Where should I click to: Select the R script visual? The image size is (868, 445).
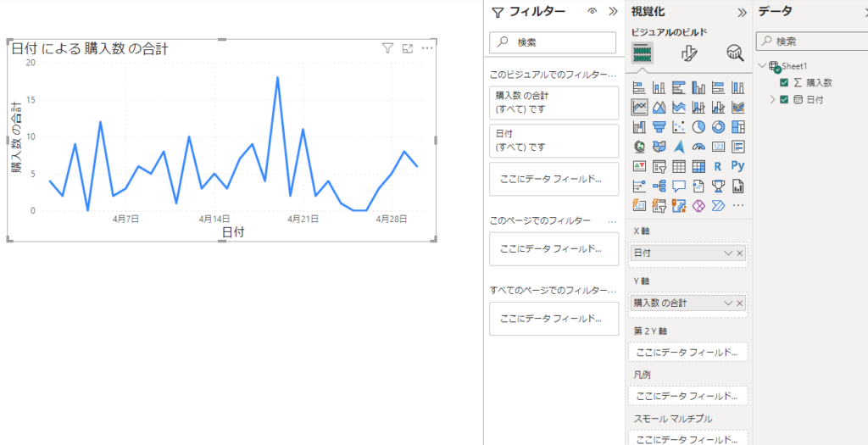[718, 166]
